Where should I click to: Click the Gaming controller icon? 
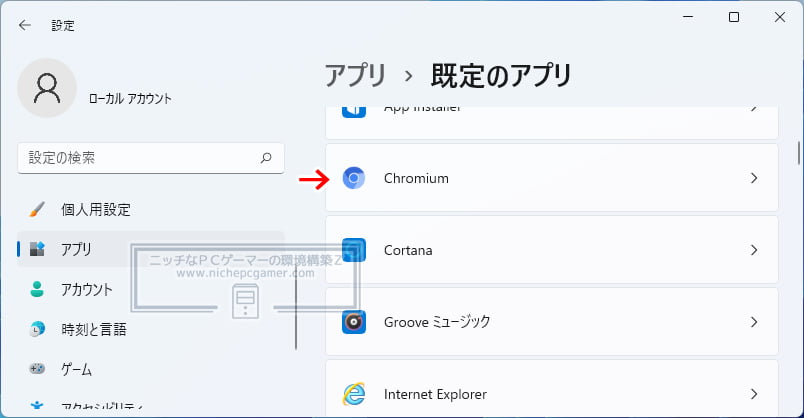37,368
